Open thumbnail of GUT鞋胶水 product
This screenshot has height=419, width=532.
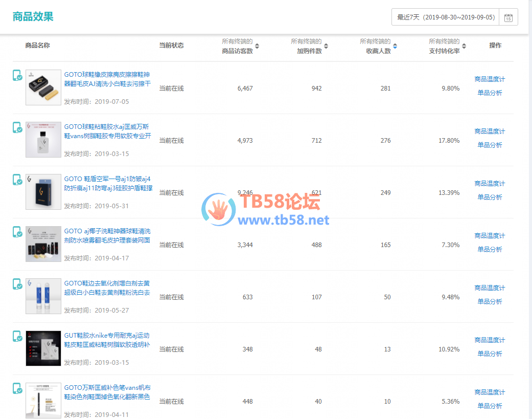(43, 348)
